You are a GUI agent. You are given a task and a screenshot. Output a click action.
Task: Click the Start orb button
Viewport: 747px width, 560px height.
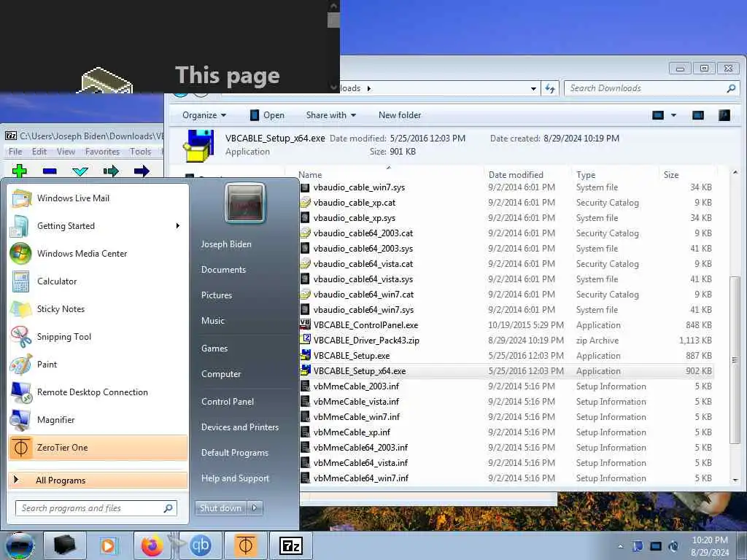20,545
